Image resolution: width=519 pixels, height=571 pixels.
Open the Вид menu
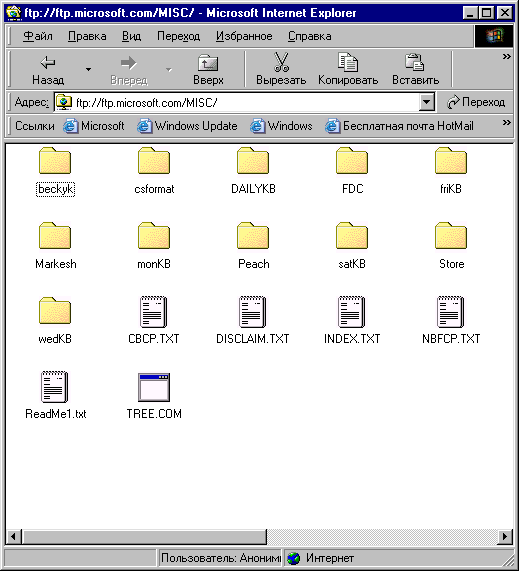131,36
